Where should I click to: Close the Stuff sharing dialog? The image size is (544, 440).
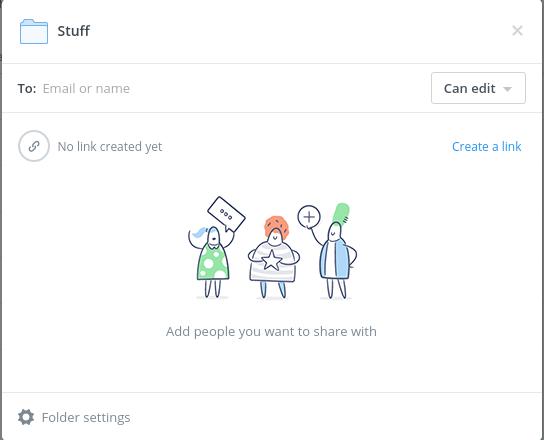[x=517, y=31]
